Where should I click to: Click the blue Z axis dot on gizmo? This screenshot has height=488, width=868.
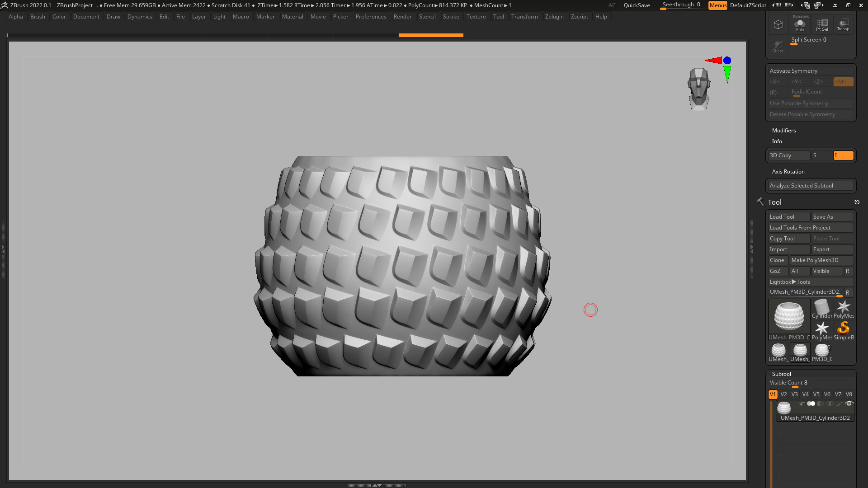pyautogui.click(x=727, y=60)
